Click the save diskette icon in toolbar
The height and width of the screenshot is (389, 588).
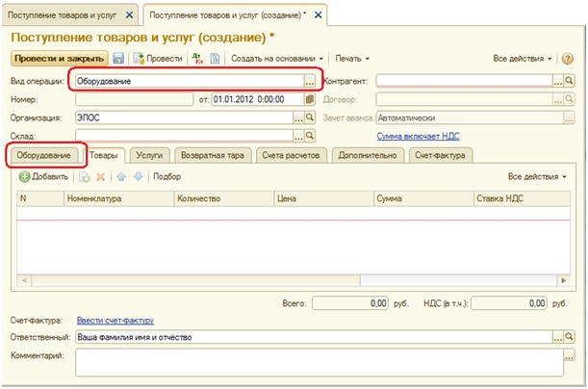[118, 59]
